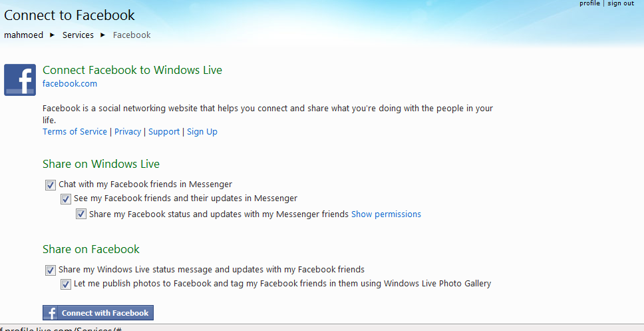Open the Support link
644x331 pixels.
pyautogui.click(x=164, y=132)
